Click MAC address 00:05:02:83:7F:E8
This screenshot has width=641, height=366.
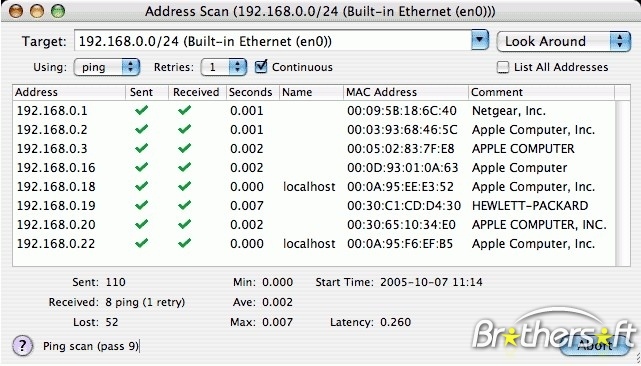coord(401,148)
